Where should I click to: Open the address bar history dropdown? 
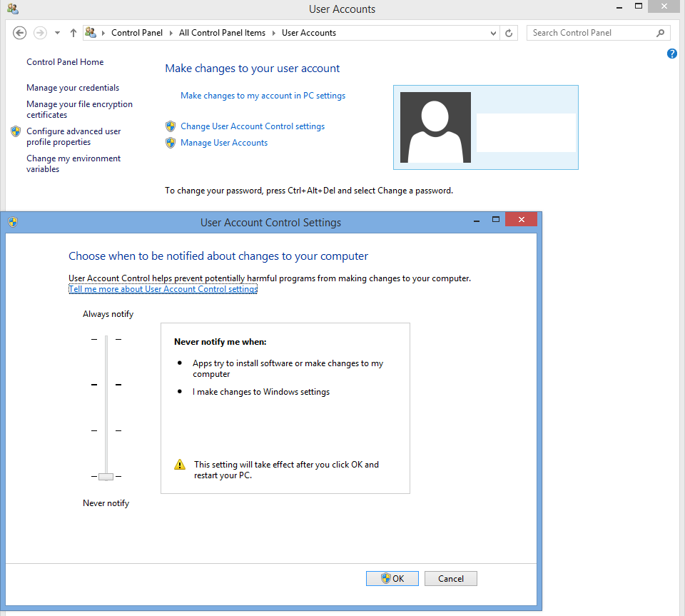493,34
